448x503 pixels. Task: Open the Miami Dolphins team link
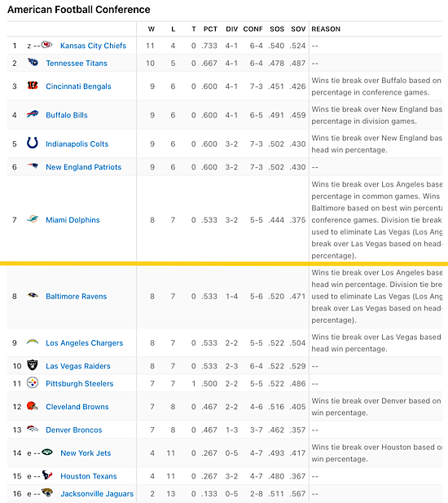pyautogui.click(x=72, y=220)
